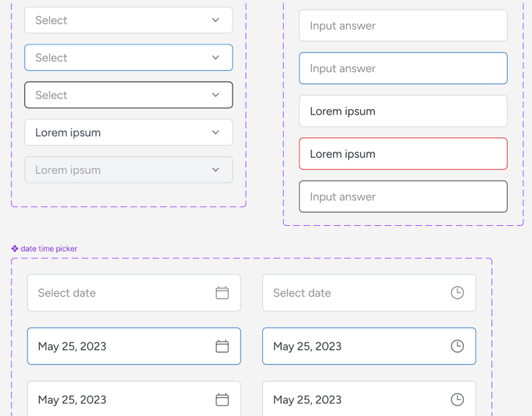Click the calendar icon in the "Select date" field
Viewport: 532px width, 416px height.
tap(222, 293)
